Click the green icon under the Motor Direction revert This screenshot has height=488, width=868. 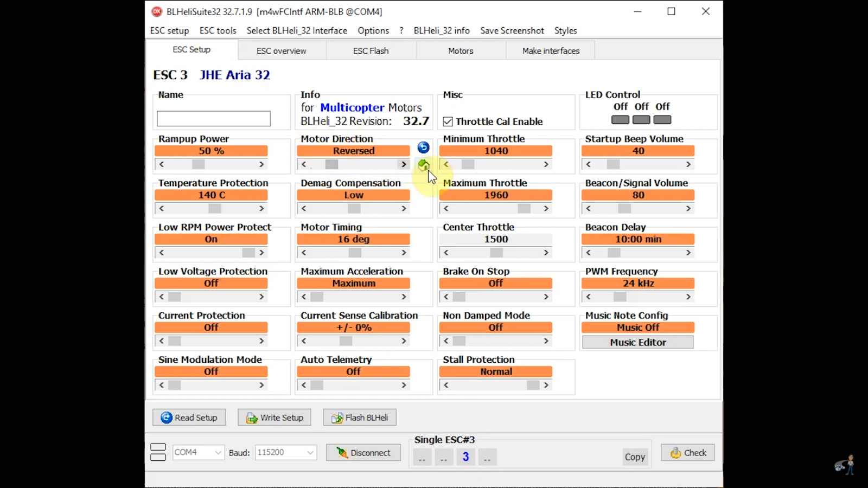coord(424,165)
